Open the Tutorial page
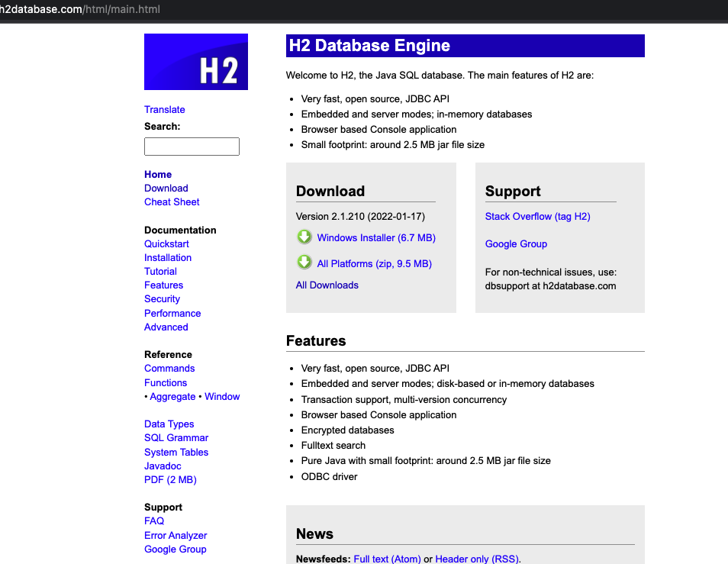The width and height of the screenshot is (728, 564). 161,272
